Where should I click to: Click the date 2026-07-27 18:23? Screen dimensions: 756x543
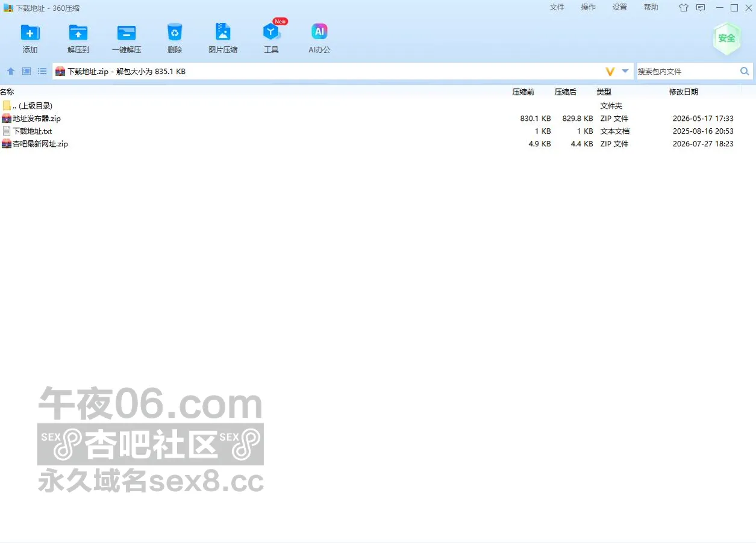pyautogui.click(x=703, y=144)
